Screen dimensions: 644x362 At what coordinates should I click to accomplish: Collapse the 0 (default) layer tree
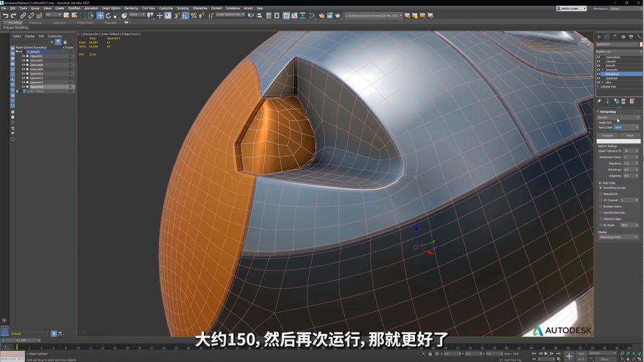(17, 52)
